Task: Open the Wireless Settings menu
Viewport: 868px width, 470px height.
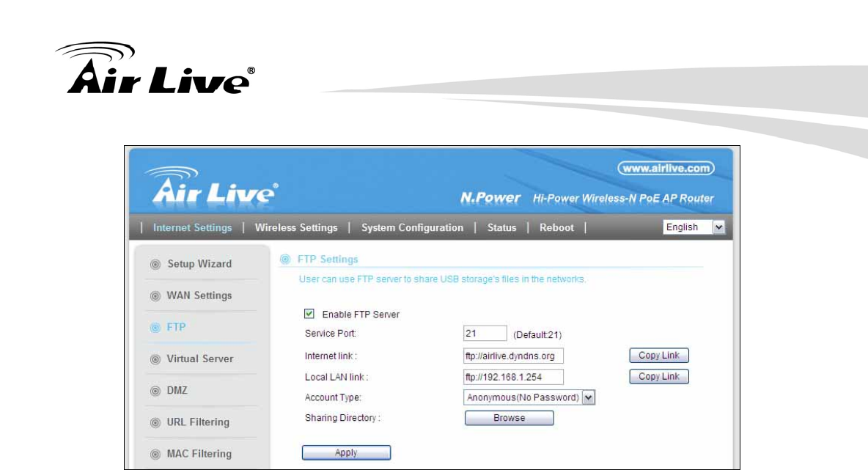Action: point(296,227)
